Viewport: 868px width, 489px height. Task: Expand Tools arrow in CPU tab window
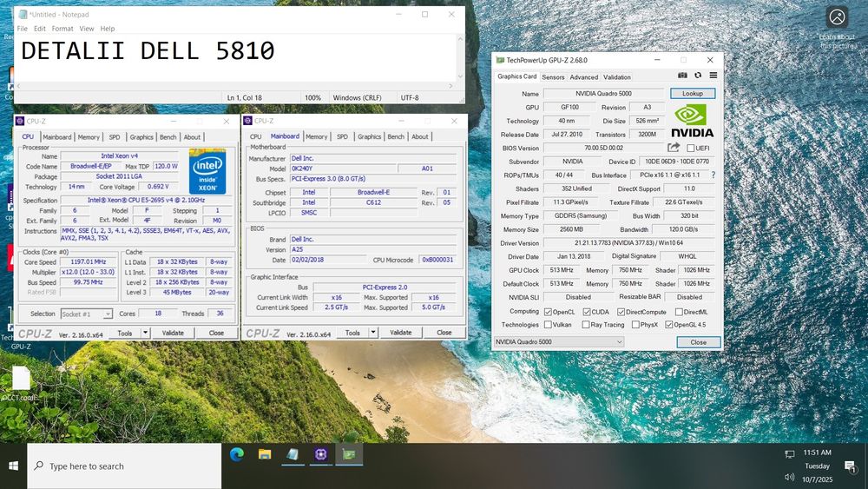click(145, 333)
